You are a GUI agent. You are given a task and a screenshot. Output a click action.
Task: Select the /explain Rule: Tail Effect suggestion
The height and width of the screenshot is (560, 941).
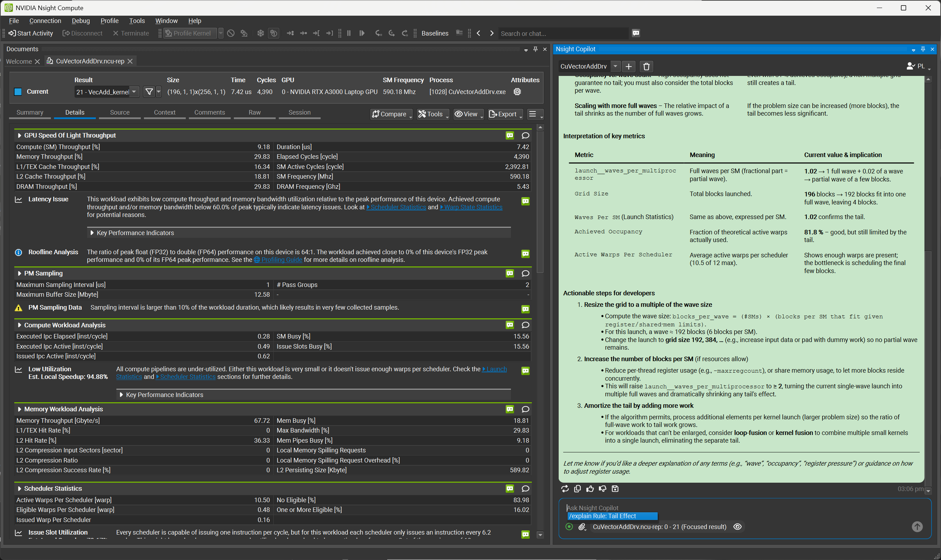click(x=612, y=516)
